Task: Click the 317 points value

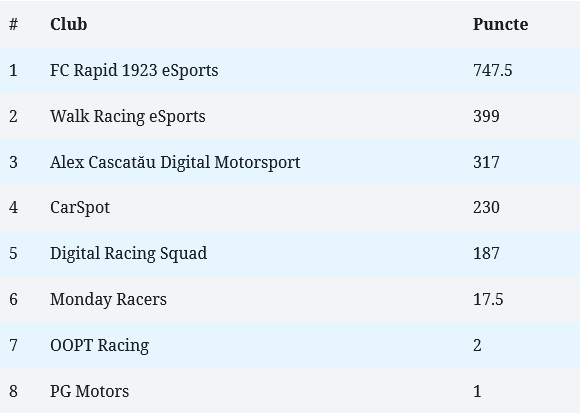Action: (x=486, y=162)
